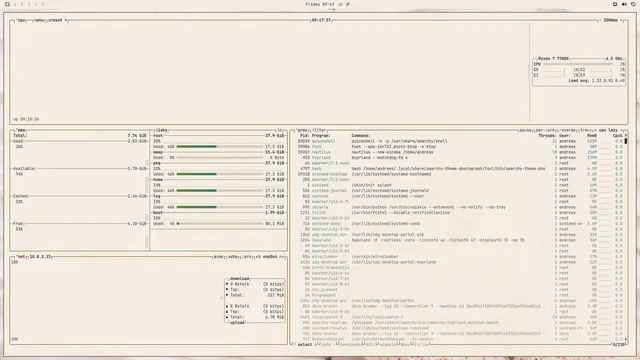This screenshot has height=360, width=640.
Task: Click the uptime readout in cpu box
Action: click(x=26, y=119)
